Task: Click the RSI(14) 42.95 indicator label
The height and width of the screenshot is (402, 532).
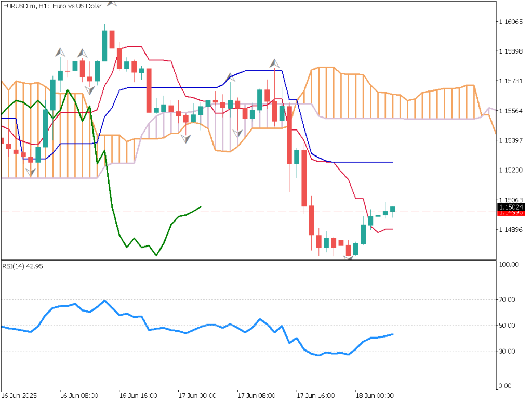Action: click(x=22, y=266)
